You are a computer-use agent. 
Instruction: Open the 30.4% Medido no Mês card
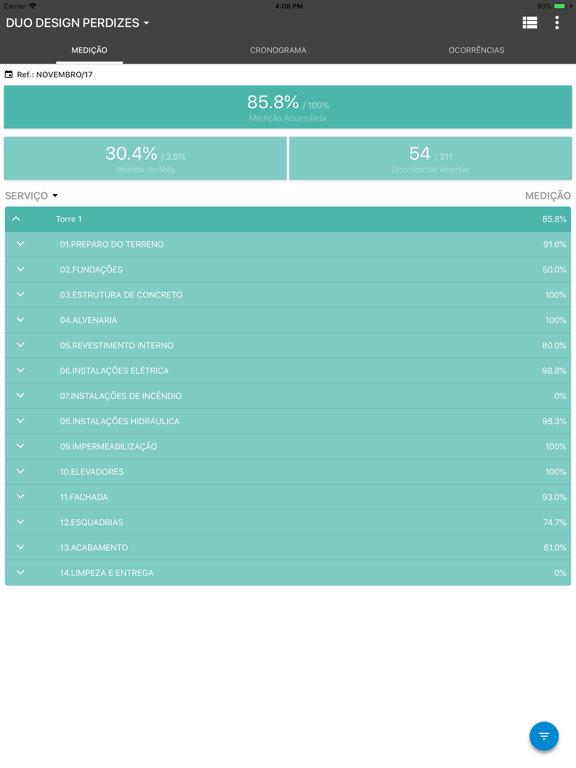(145, 158)
